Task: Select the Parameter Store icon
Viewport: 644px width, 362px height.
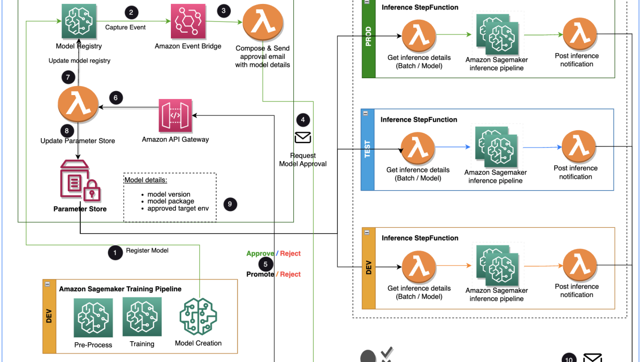Action: click(x=80, y=181)
